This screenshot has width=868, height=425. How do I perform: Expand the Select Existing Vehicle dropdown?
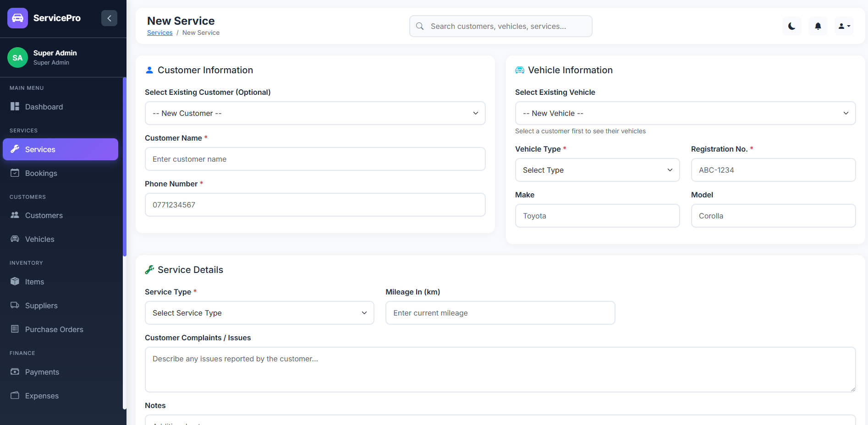click(685, 113)
